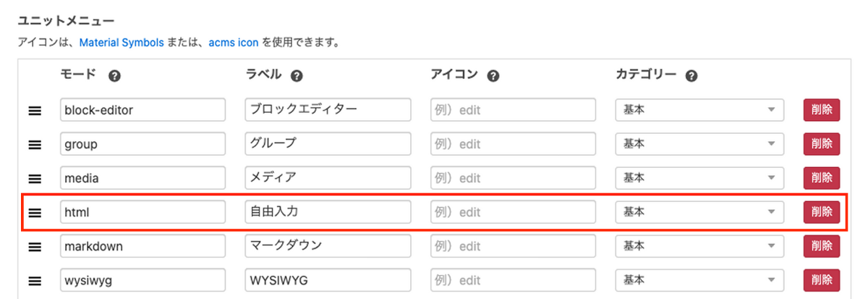Grab the drag handle for block-editor row
Screen dimensions: 868x299
coord(35,111)
